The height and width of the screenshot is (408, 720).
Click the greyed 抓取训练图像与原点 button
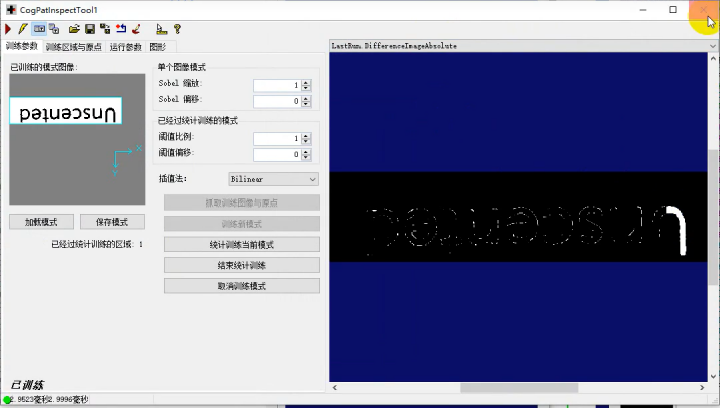pyautogui.click(x=242, y=203)
